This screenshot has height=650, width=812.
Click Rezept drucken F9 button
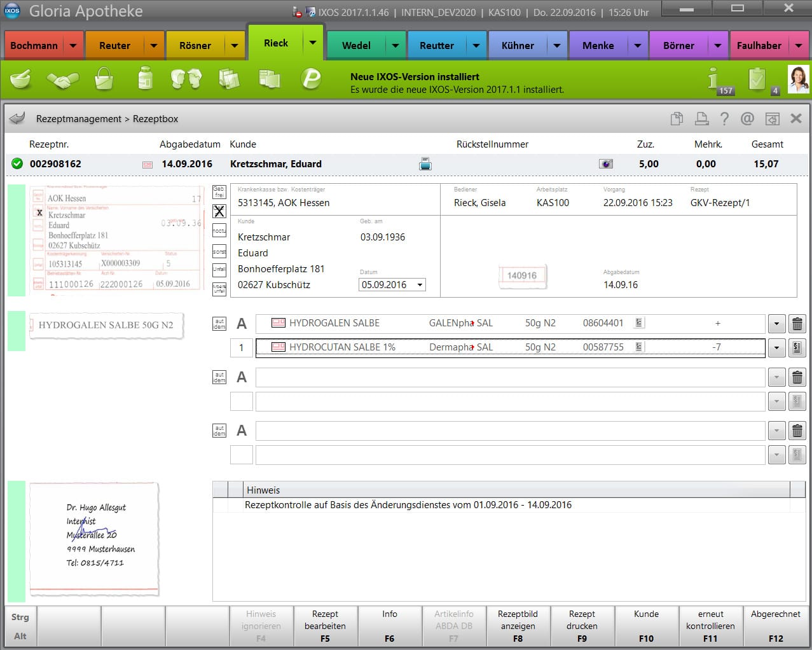(582, 626)
